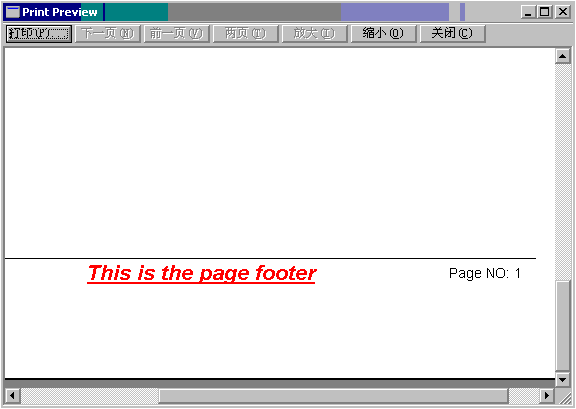Click the vertical scrollbar track above the thumb
576x409 pixels.
click(x=563, y=172)
